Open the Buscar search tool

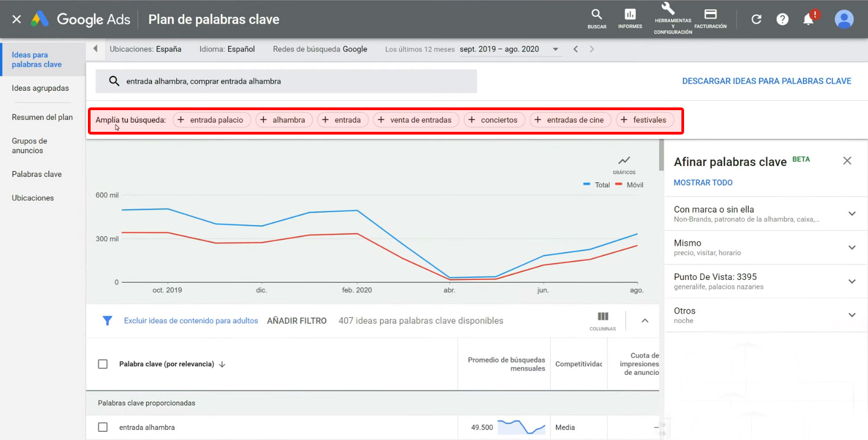point(597,18)
